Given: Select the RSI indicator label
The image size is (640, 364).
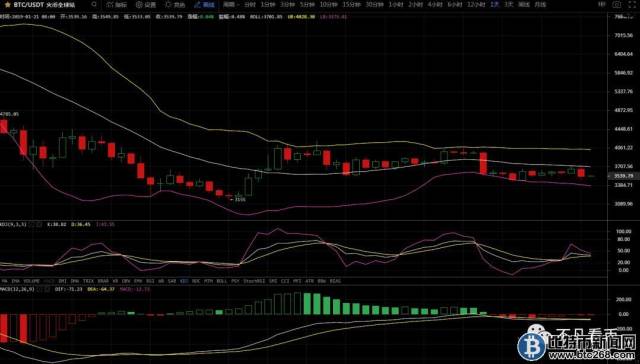Looking at the screenshot, I should [150, 281].
